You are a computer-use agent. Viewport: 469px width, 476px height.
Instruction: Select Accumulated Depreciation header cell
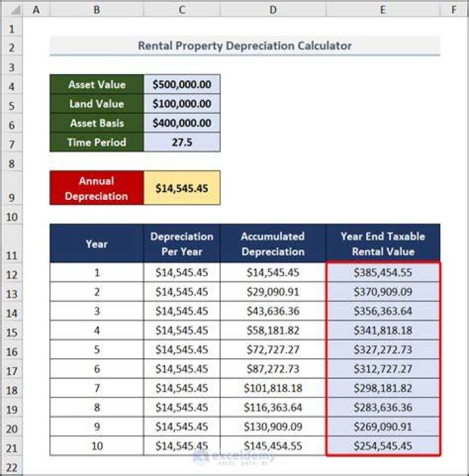pyautogui.click(x=273, y=244)
